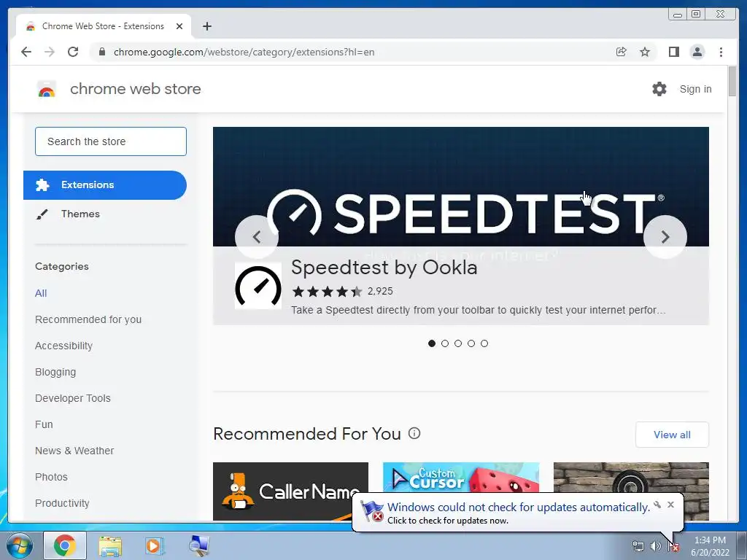Select the Chrome Web Store - Extensions tab

click(104, 26)
